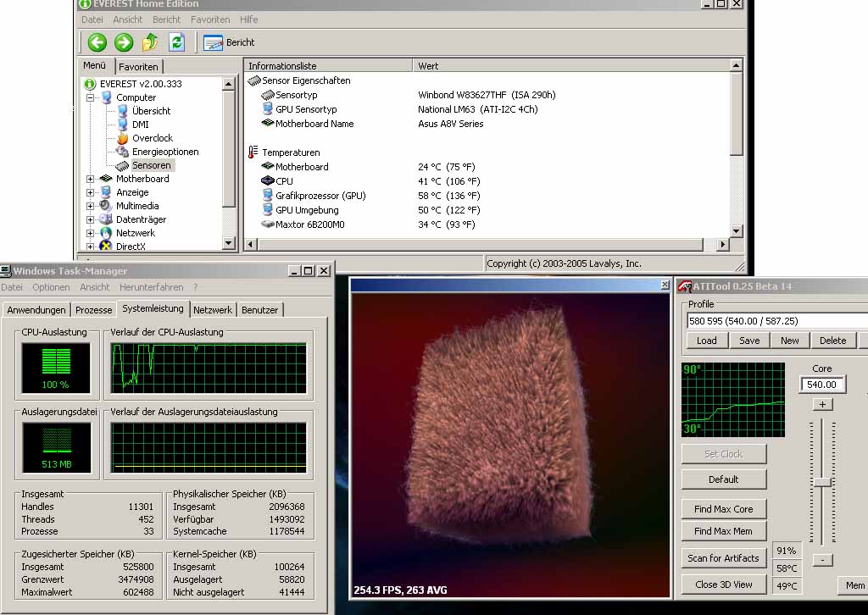This screenshot has width=868, height=615.
Task: Switch to the Favoriten tab
Action: point(138,67)
